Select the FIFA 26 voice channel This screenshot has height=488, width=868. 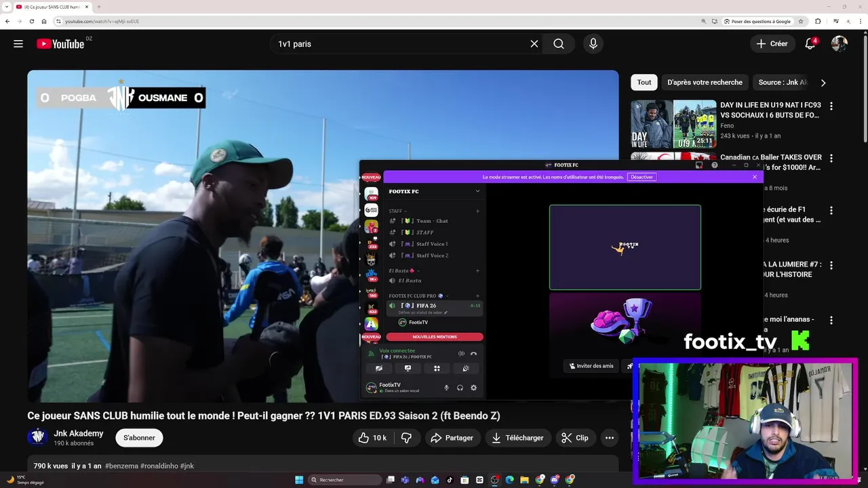434,308
